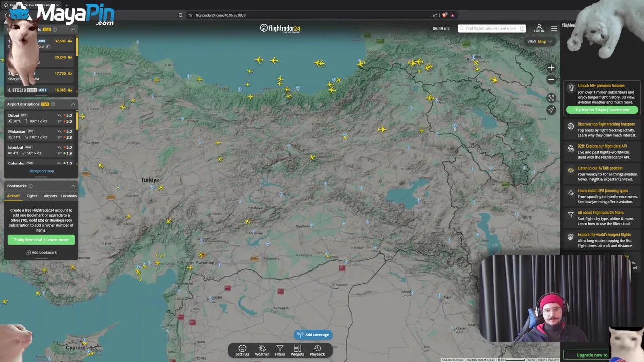The image size is (644, 362).
Task: Click the Bookmarks help question icon
Action: pos(30,186)
